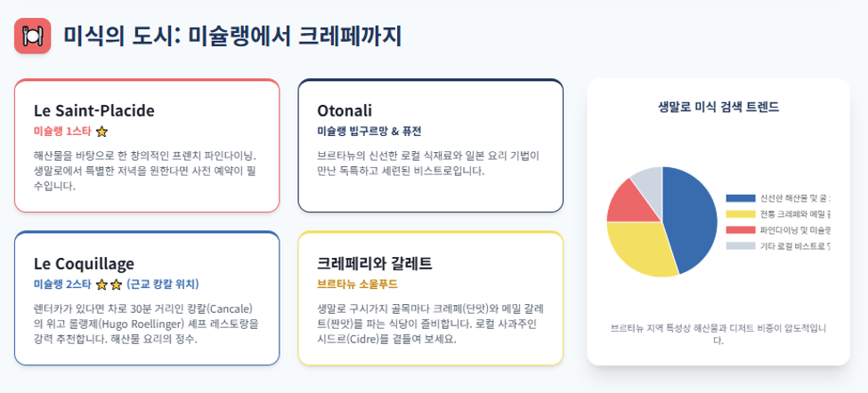Open the Le Saint-Placide card title
The width and height of the screenshot is (868, 393).
tap(94, 110)
